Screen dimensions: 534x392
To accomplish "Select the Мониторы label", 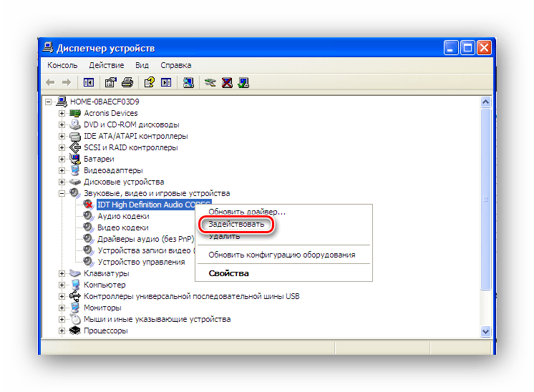I will pos(102,308).
